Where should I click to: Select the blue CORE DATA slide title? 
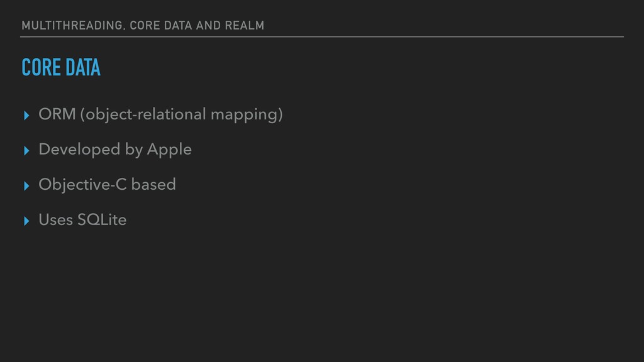(x=61, y=67)
